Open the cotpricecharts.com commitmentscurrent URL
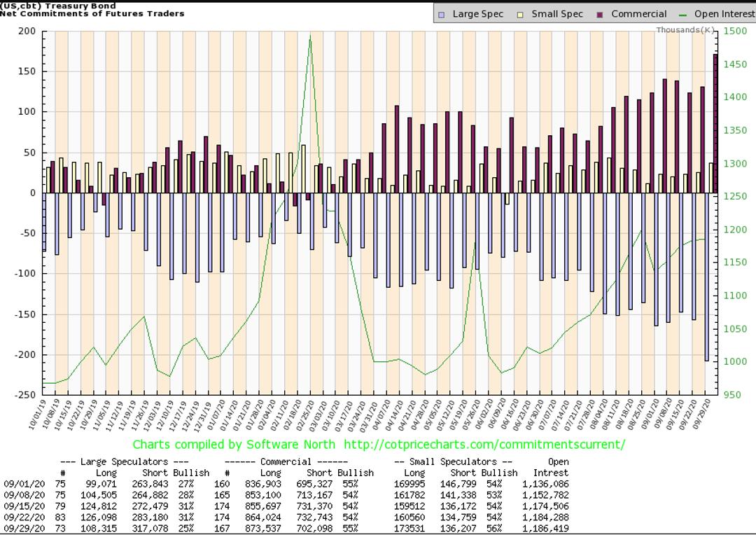 [x=482, y=445]
